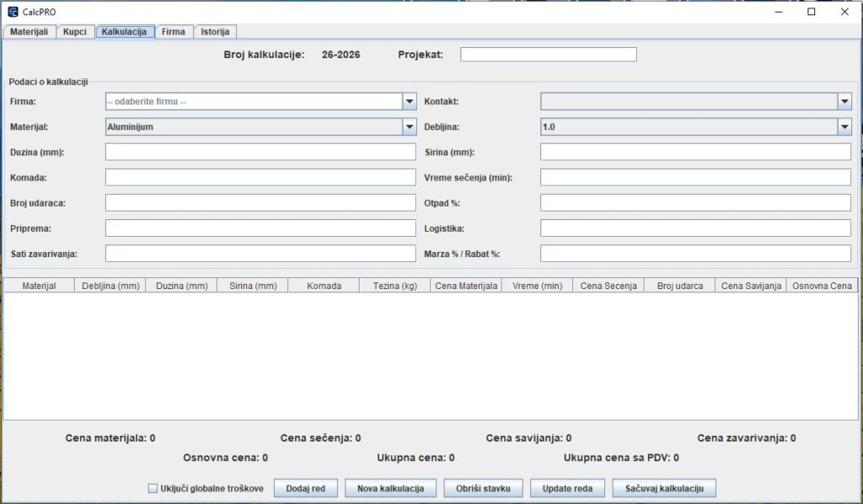Image resolution: width=863 pixels, height=504 pixels.
Task: Focus the Priprema input field
Action: [260, 228]
